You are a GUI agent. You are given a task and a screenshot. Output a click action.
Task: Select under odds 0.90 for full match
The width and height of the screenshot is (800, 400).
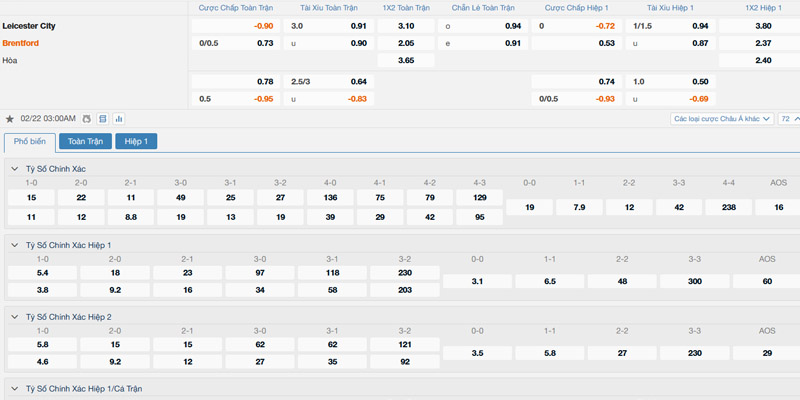[329, 43]
